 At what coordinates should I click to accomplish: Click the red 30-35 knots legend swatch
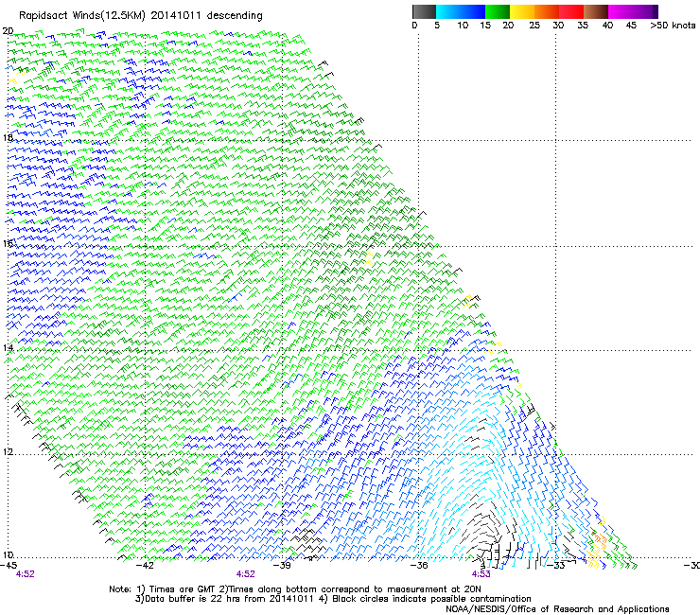point(571,11)
